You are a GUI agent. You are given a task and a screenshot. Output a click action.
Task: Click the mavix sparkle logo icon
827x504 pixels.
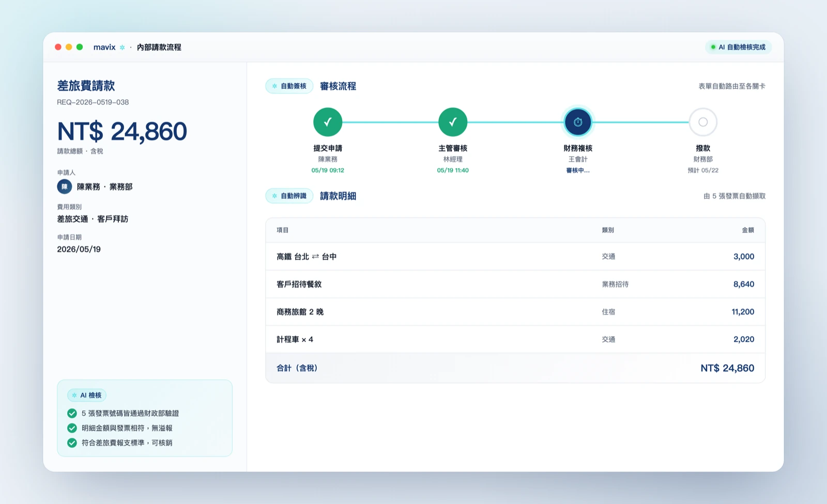point(122,48)
